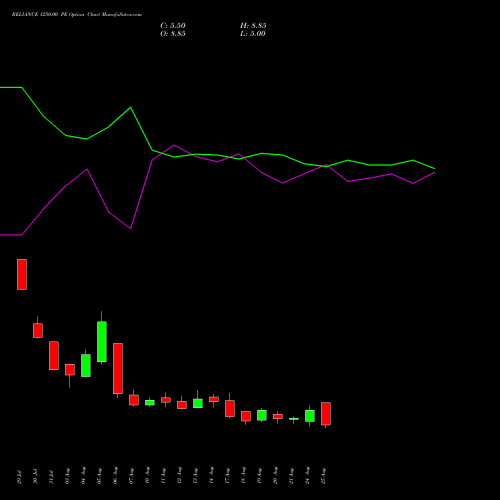
Task: Select the red candlestick for 29 Jul
Action: coord(22,274)
